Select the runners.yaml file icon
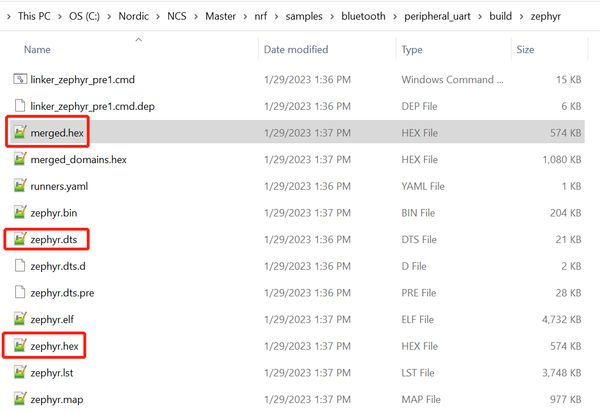 coord(20,186)
